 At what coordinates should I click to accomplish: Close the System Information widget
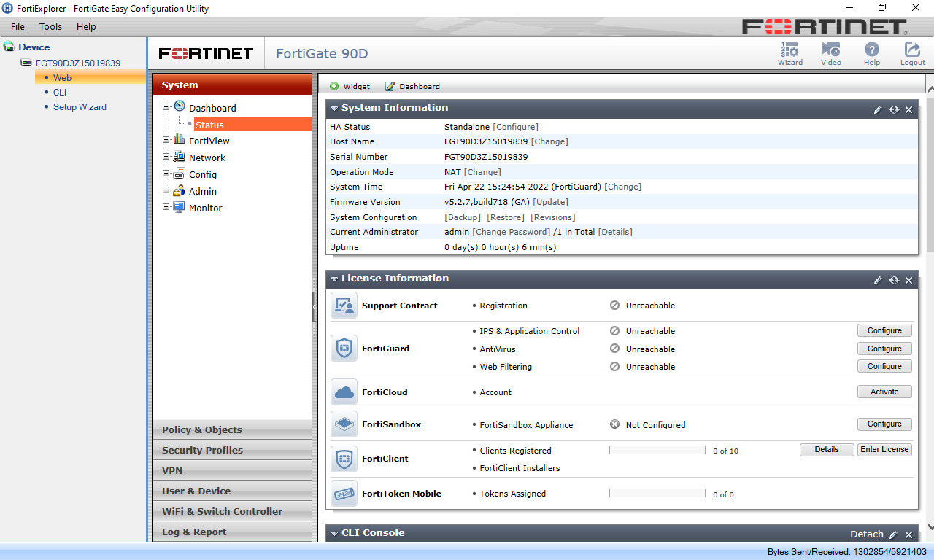[908, 109]
